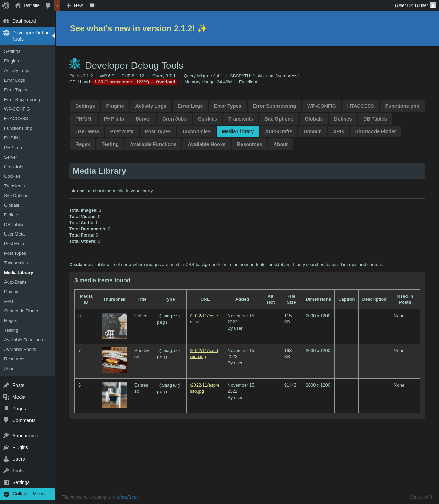Image resolution: width=439 pixels, height=504 pixels.
Task: Click the user avatar in admin bar
Action: click(433, 5)
